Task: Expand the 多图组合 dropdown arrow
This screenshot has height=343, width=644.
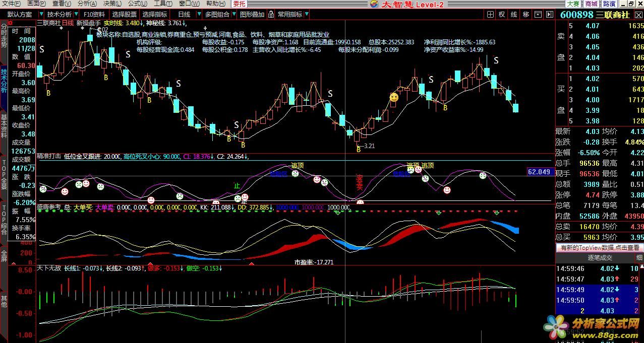Action: coord(233,15)
